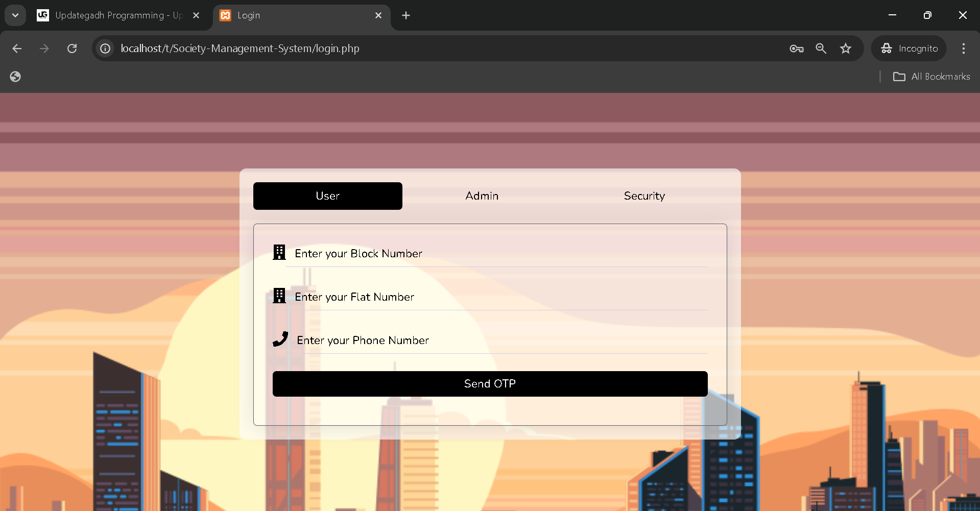This screenshot has height=511, width=980.
Task: Click the Incognito profile button
Action: pos(909,48)
